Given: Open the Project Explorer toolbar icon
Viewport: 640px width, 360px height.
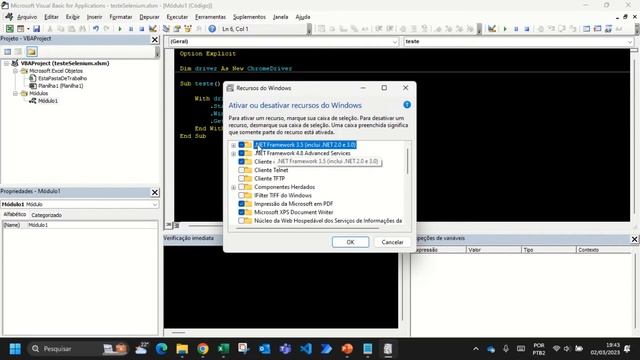Looking at the screenshot, I should coord(166,29).
